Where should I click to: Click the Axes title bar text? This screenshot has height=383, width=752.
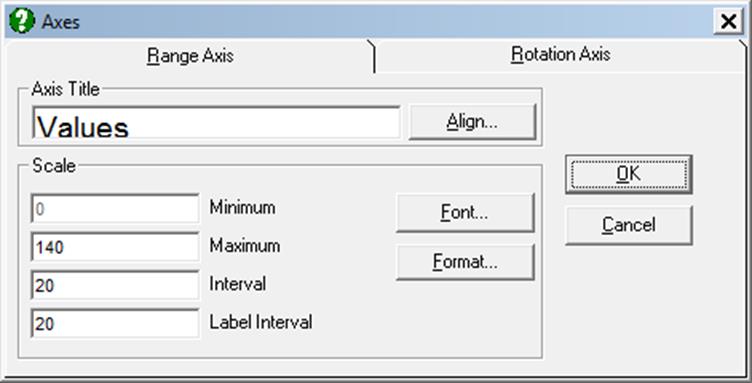click(x=60, y=22)
